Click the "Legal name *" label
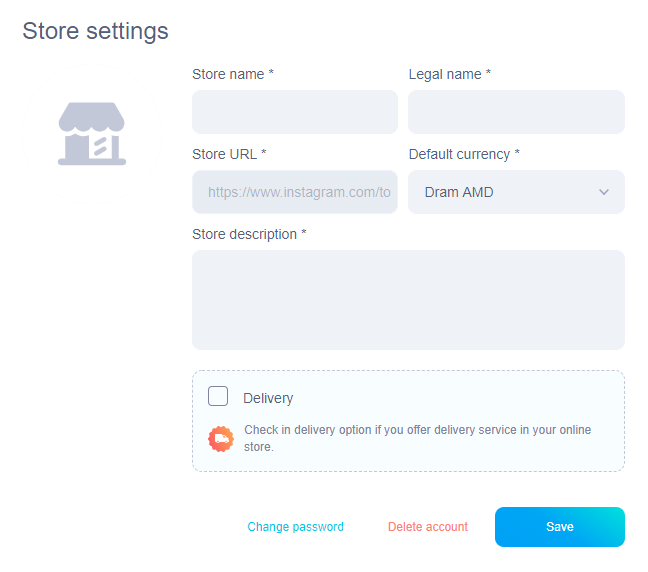648x572 pixels. (x=450, y=74)
